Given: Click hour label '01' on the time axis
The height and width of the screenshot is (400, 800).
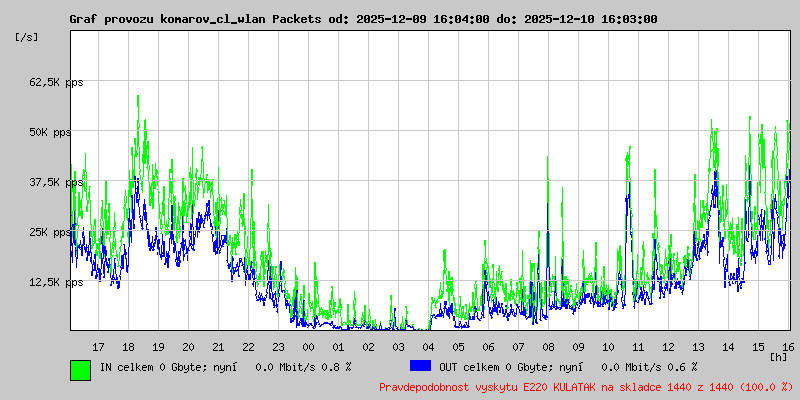Looking at the screenshot, I should click(338, 347).
